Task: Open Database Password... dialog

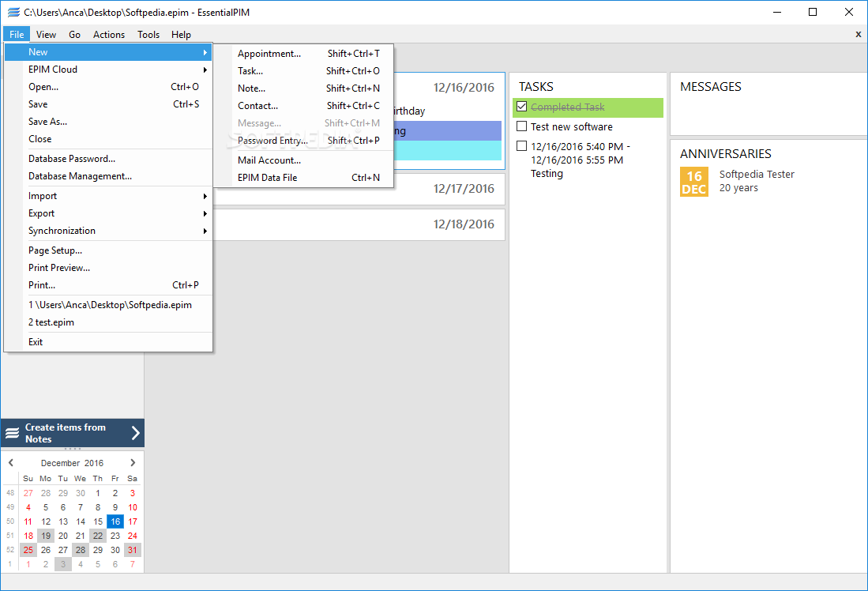Action: point(108,158)
